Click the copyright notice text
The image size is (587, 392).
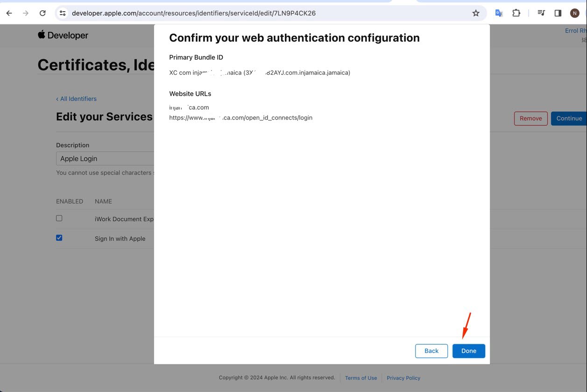[x=277, y=378]
